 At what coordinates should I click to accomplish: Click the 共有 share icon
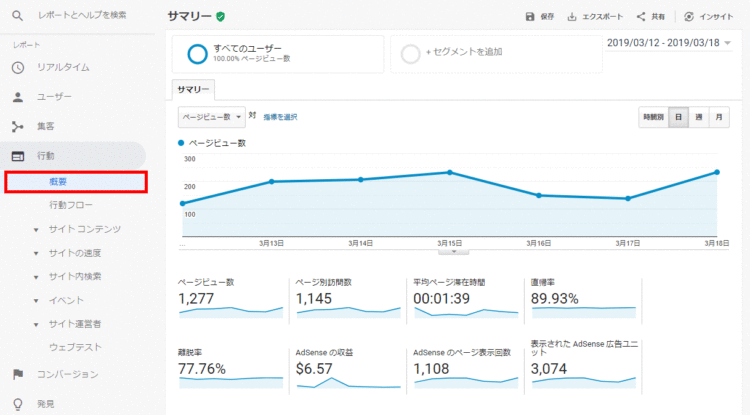coord(641,17)
